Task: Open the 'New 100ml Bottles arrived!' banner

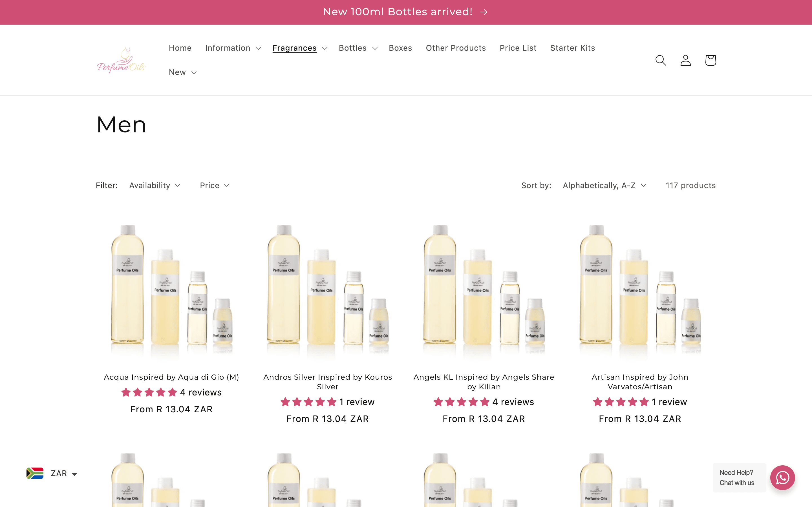Action: (398, 12)
